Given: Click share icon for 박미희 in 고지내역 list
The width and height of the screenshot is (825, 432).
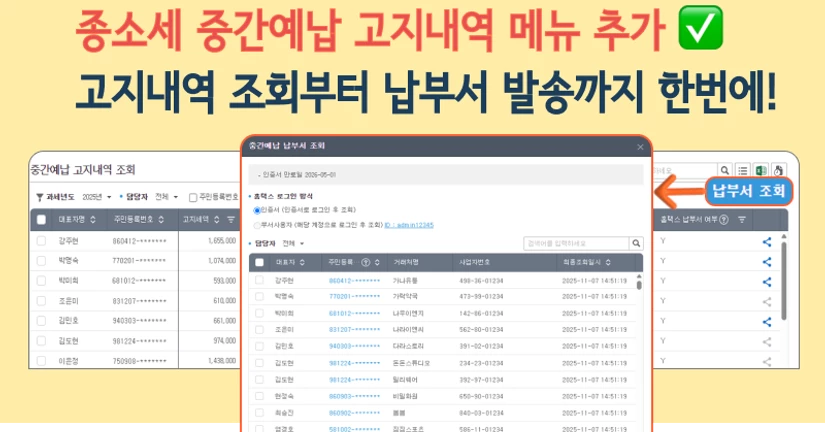Looking at the screenshot, I should coord(767,282).
